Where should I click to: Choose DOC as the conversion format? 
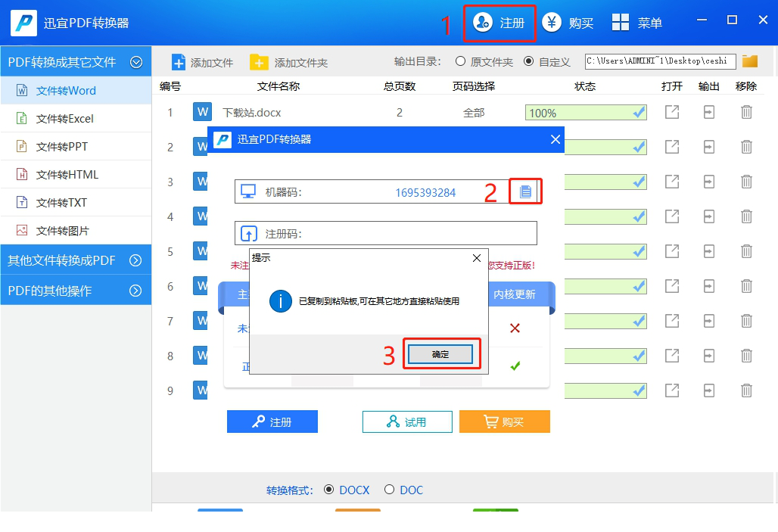pos(391,490)
